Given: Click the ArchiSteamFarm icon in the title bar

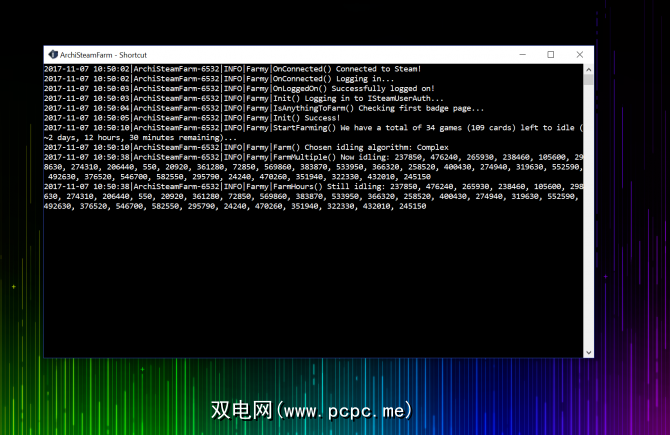Looking at the screenshot, I should point(53,55).
